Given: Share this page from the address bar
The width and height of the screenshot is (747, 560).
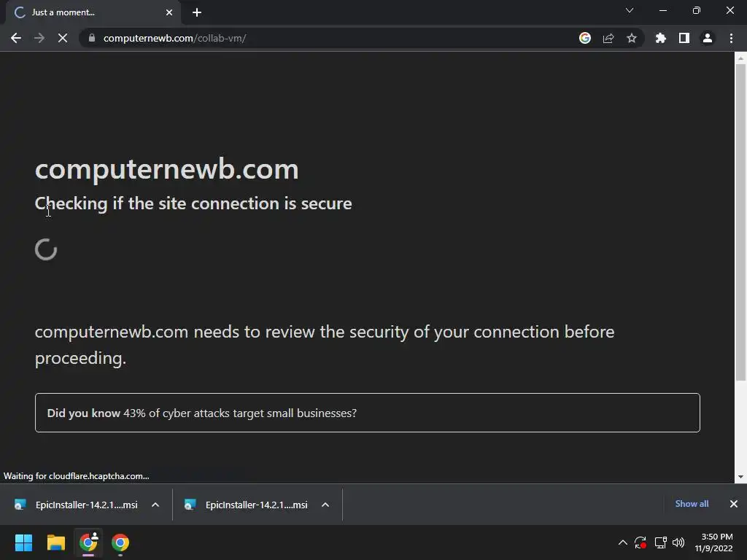Looking at the screenshot, I should click(x=608, y=38).
